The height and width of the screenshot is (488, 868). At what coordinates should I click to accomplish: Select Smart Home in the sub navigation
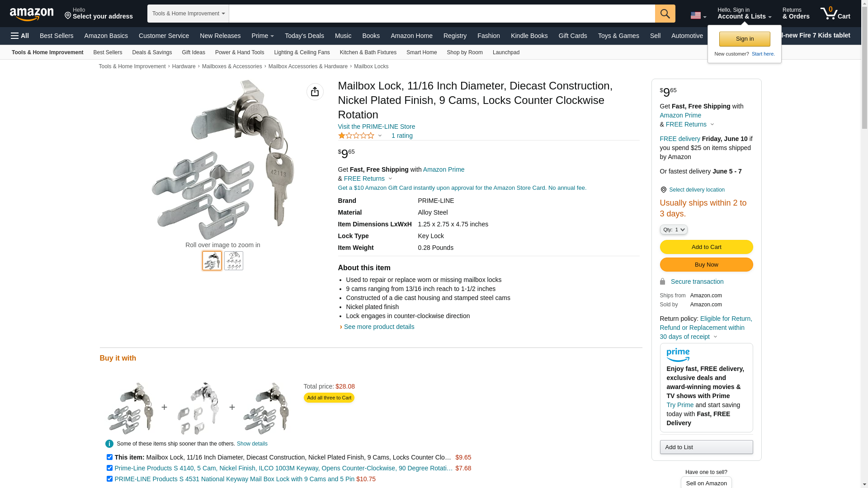point(421,52)
